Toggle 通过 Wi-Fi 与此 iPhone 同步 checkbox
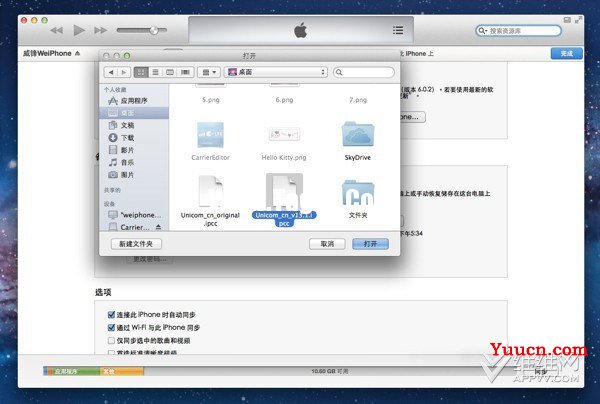Image resolution: width=600 pixels, height=404 pixels. [x=111, y=327]
